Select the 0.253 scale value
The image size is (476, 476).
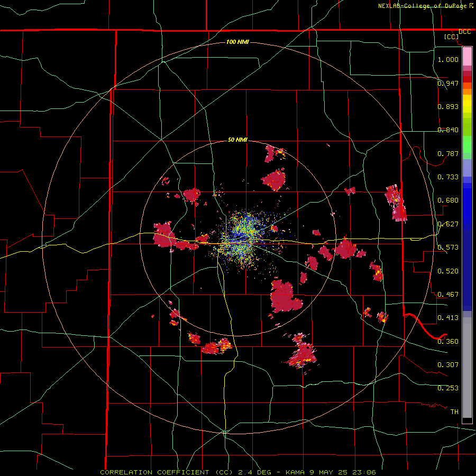tap(448, 388)
